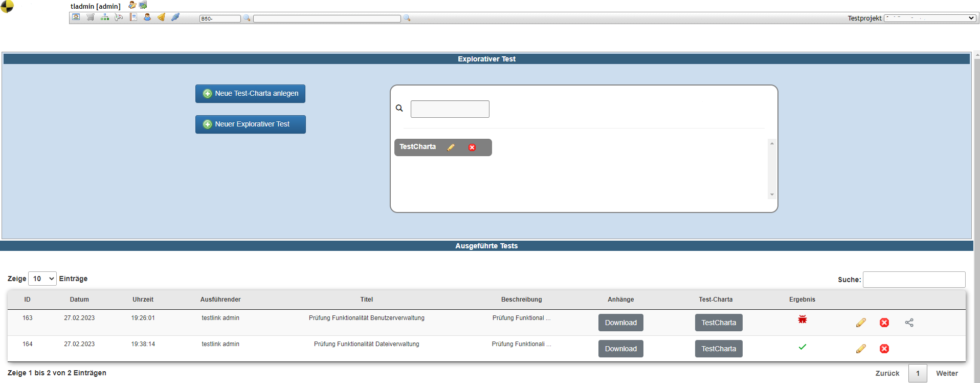Edit test 163 with the pencil icon

[x=861, y=323]
